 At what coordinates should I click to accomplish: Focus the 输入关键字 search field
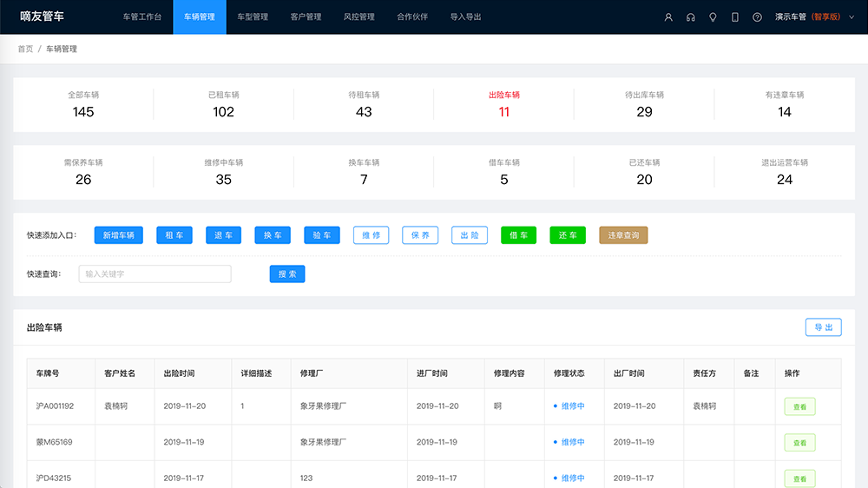click(155, 274)
